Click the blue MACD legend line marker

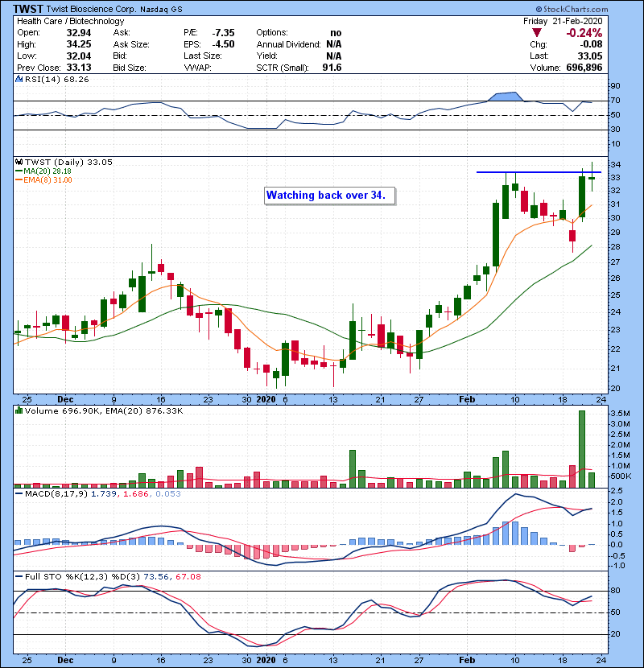point(19,494)
